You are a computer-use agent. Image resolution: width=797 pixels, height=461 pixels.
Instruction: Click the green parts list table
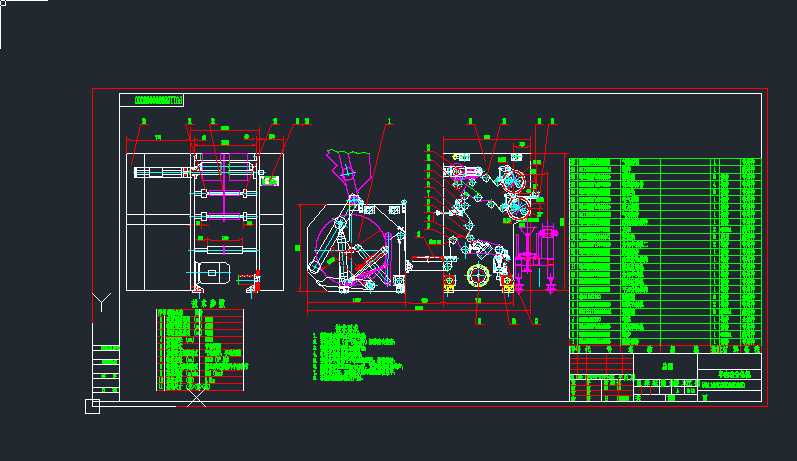(665, 250)
